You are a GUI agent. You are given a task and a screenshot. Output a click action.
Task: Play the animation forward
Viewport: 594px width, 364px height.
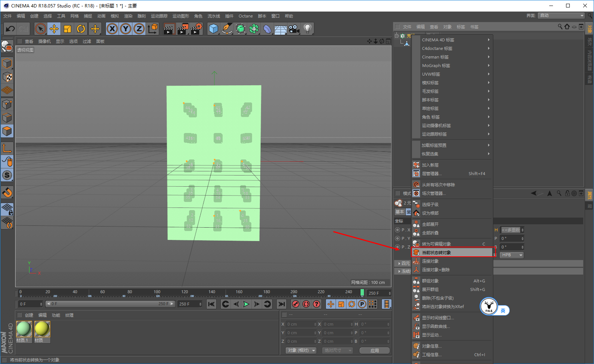coord(246,304)
